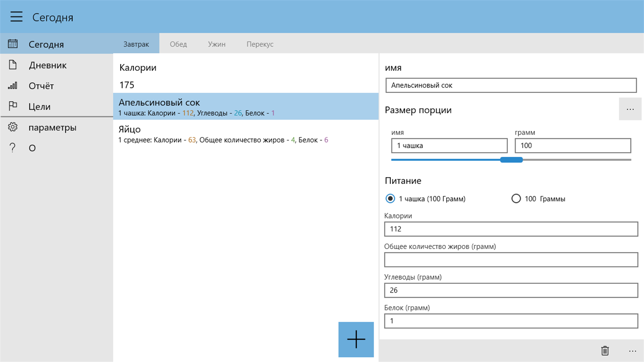Viewport: 644px width, 362px height.
Task: Click the Сегодня page title in header
Action: coord(52,17)
